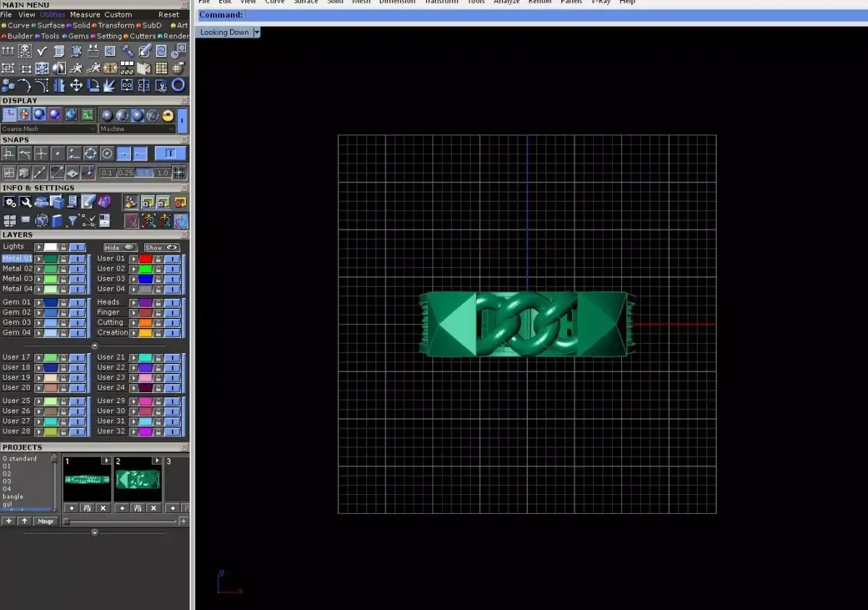Click the Hide layers button
This screenshot has width=868, height=610.
tap(121, 247)
